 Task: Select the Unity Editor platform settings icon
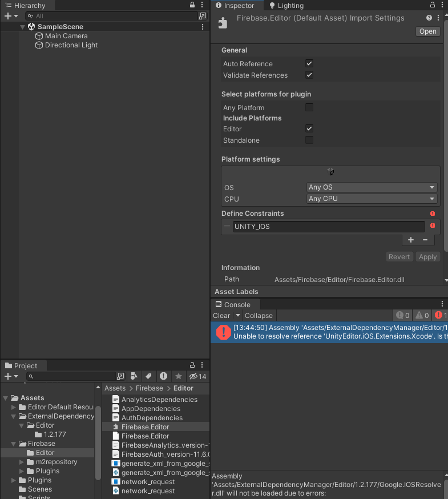click(x=330, y=172)
